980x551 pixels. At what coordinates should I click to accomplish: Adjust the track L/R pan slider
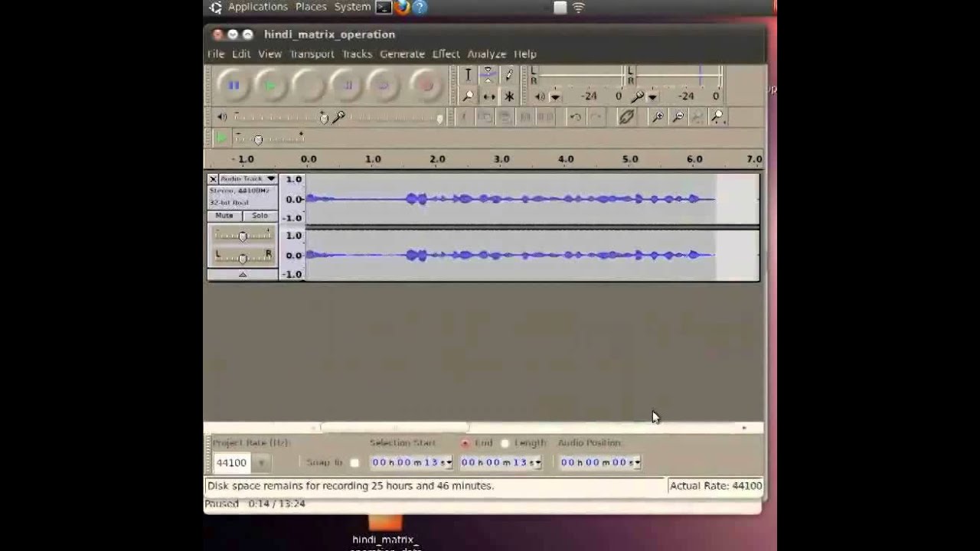[x=243, y=256]
